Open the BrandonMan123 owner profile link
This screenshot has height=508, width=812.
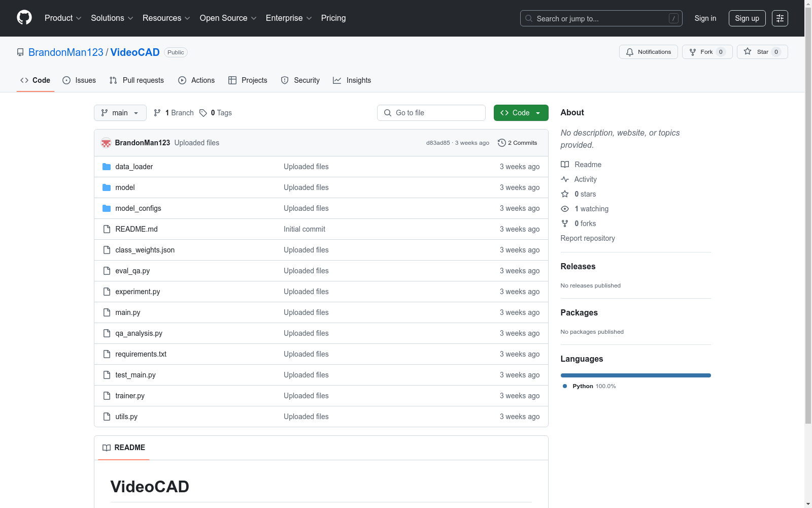(66, 52)
